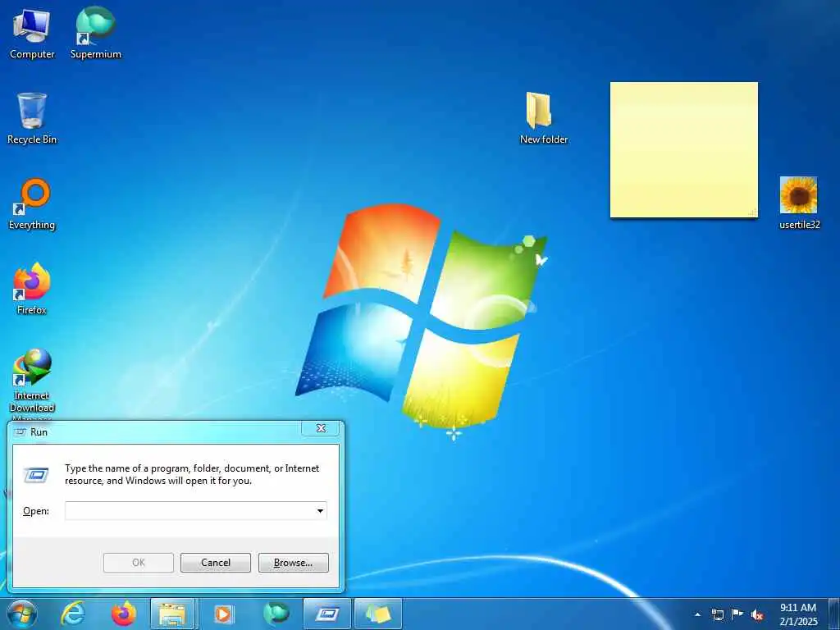Open Supermium from the taskbar
840x630 pixels.
point(276,614)
